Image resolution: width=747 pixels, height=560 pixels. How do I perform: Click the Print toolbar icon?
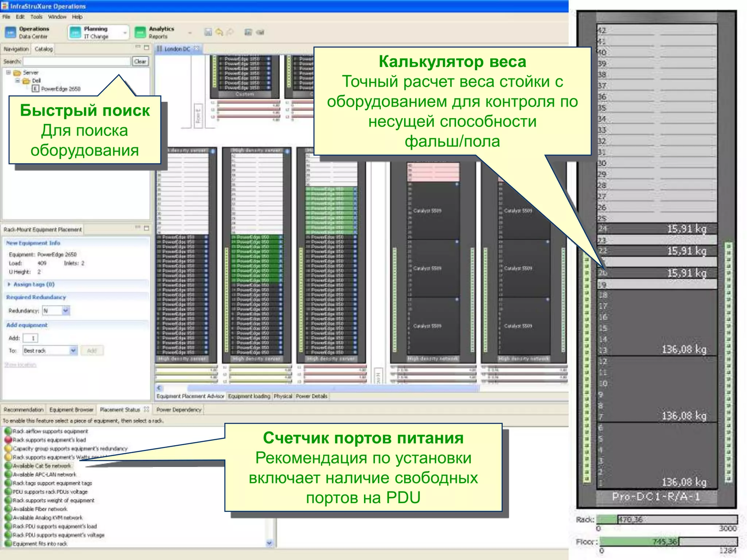pyautogui.click(x=248, y=32)
